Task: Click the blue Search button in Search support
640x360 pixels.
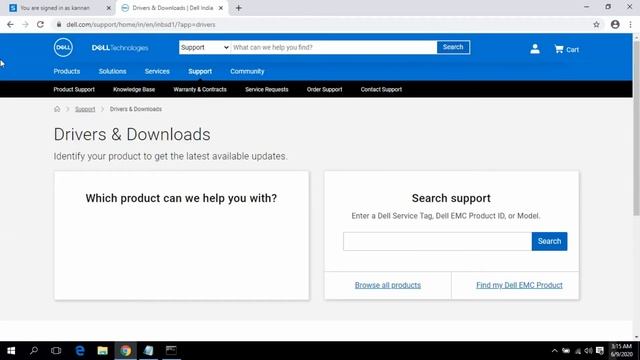Action: click(x=549, y=241)
